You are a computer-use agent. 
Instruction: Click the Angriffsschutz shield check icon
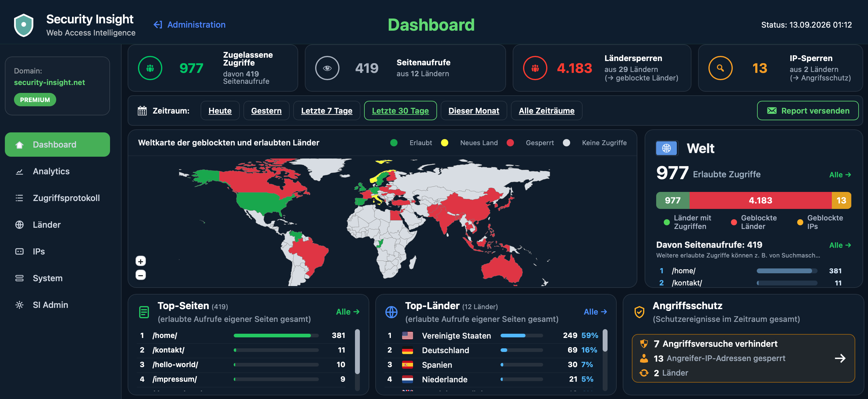(x=639, y=312)
